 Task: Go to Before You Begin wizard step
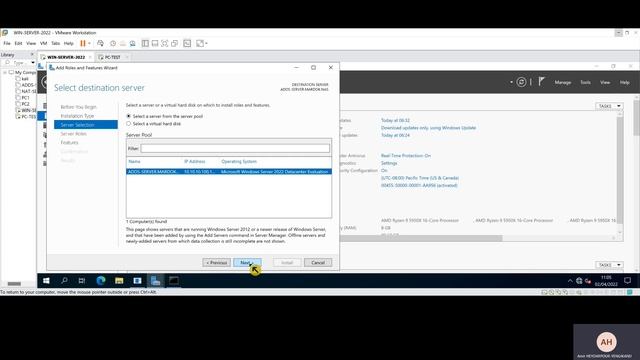[x=78, y=107]
